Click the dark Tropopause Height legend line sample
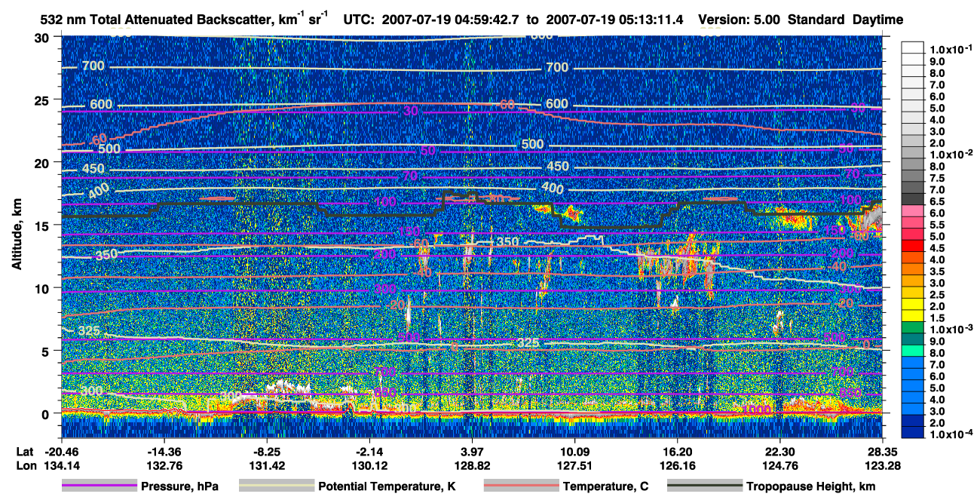Screen dimensions: 980x503 (x=705, y=486)
